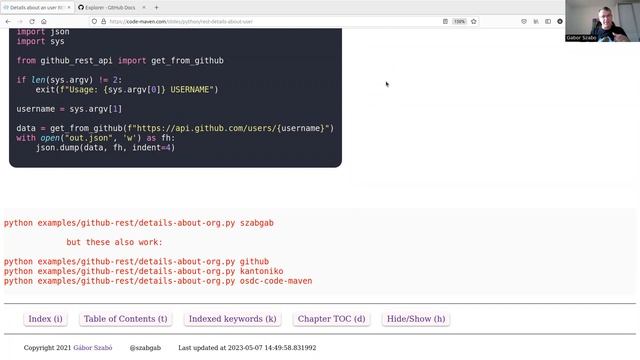Click the github_rest_api import line in code
640x360 pixels.
[x=120, y=60]
